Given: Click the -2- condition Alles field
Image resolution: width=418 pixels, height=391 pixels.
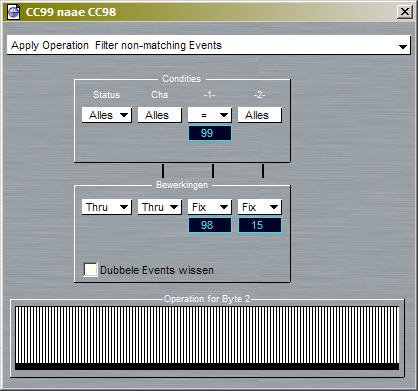Looking at the screenshot, I should 260,115.
